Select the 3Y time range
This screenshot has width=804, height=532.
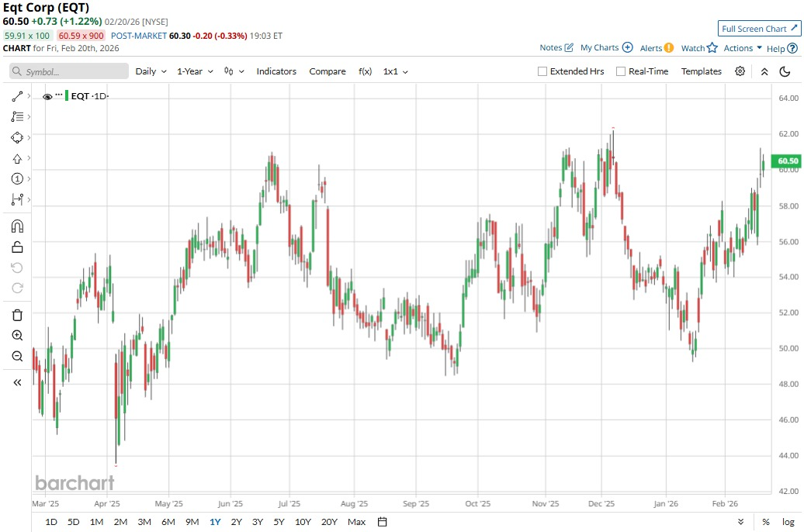[x=258, y=522]
